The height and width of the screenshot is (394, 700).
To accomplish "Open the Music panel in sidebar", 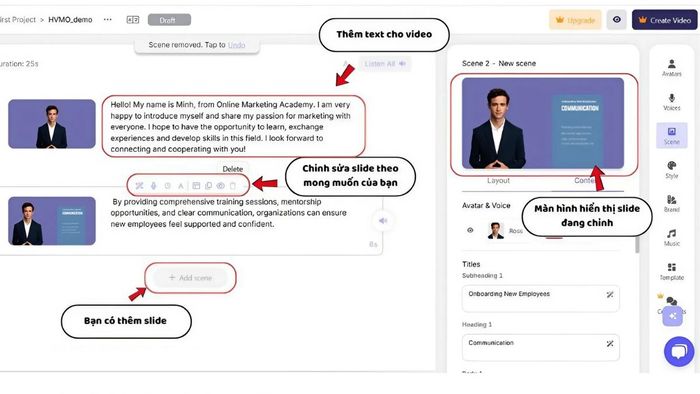I will pyautogui.click(x=671, y=237).
